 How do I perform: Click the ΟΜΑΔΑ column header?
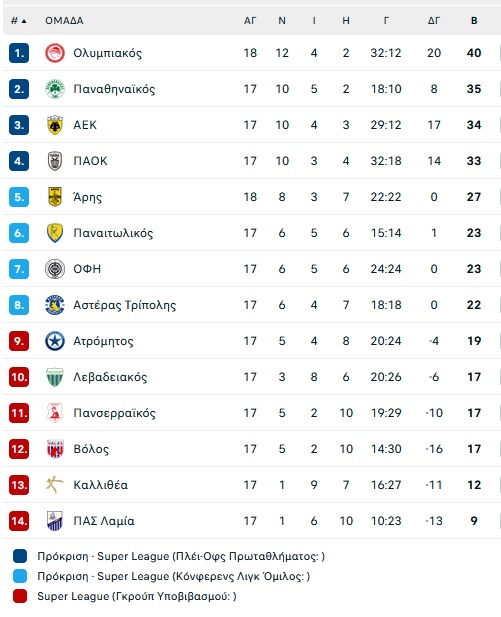64,21
